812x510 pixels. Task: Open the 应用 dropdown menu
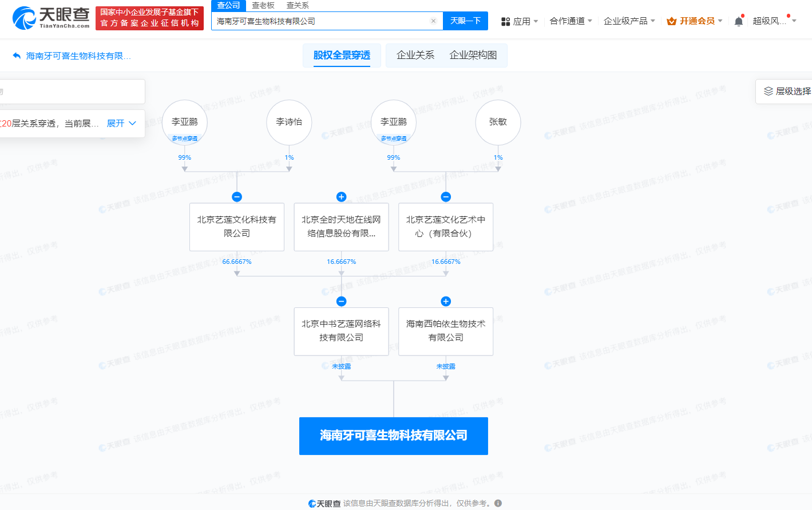[x=520, y=21]
